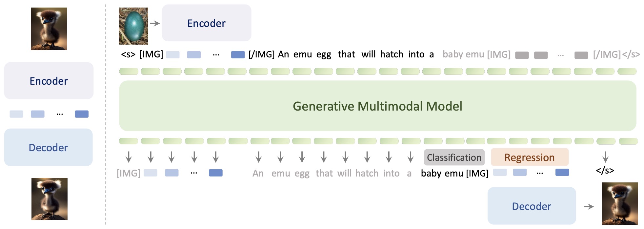The image size is (644, 229).
Task: Click the gray Classification label
Action: [x=454, y=157]
